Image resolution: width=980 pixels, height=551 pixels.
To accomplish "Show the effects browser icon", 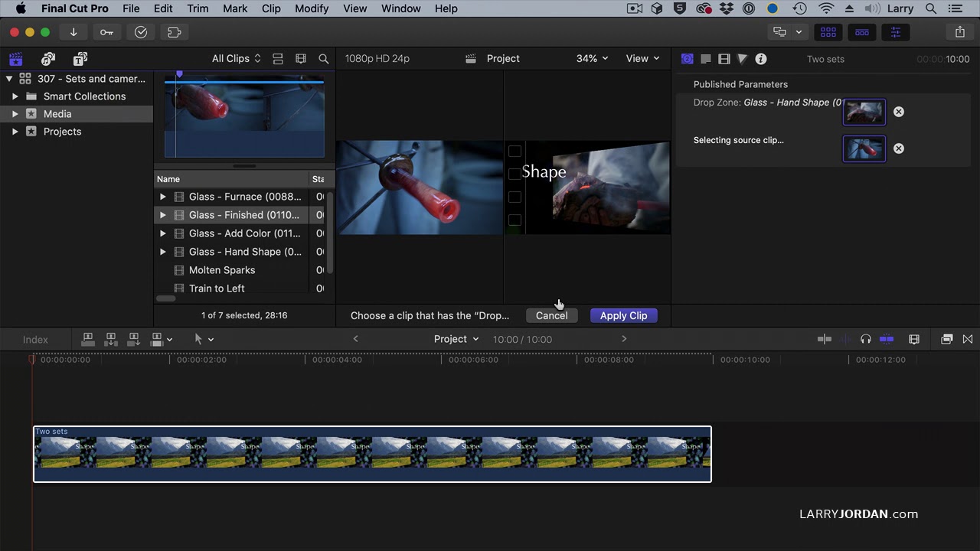I will pyautogui.click(x=947, y=339).
